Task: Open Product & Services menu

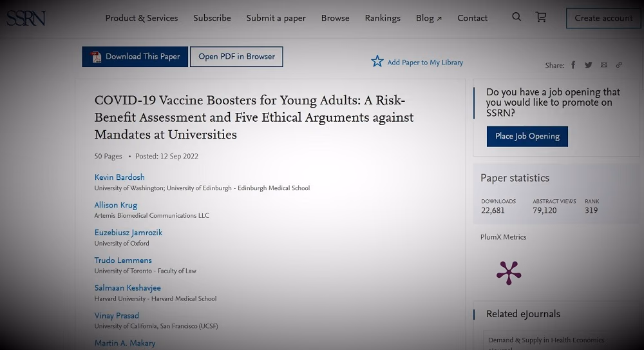Action: [x=142, y=18]
